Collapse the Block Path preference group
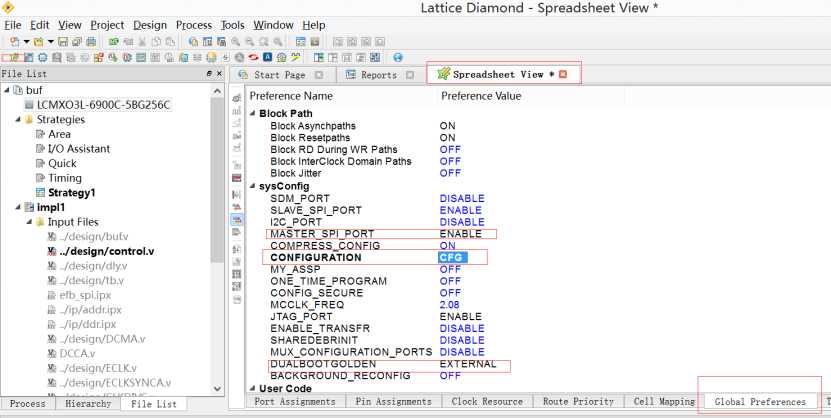831x418 pixels. (253, 113)
